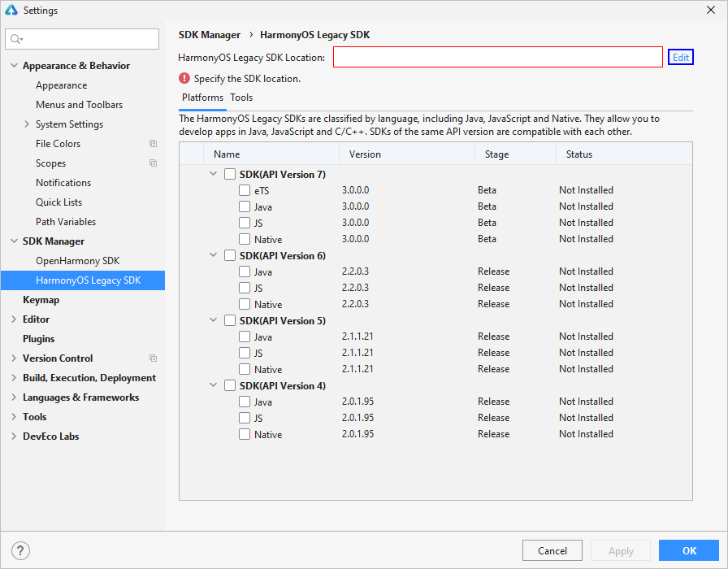Tick the JS 2.1.1.21 checkbox

coord(245,353)
